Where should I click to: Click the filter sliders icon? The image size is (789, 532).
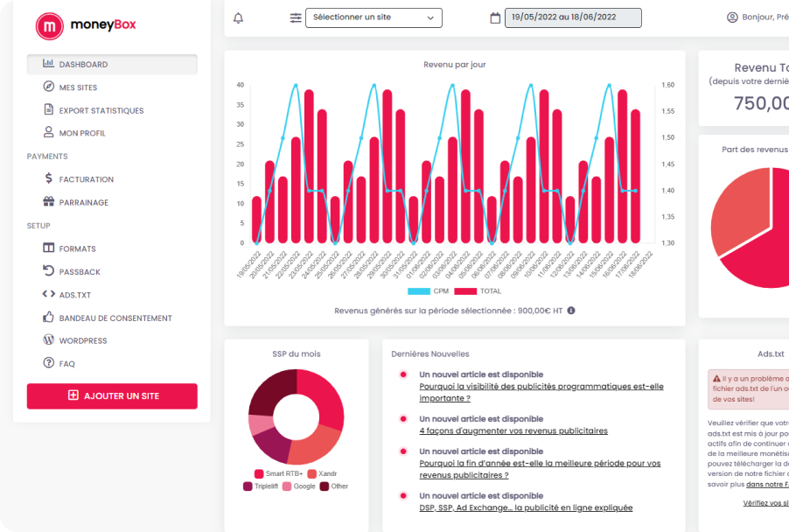tap(296, 18)
